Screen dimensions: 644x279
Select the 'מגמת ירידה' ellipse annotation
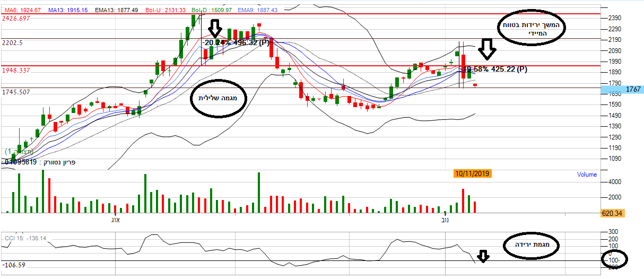533,246
